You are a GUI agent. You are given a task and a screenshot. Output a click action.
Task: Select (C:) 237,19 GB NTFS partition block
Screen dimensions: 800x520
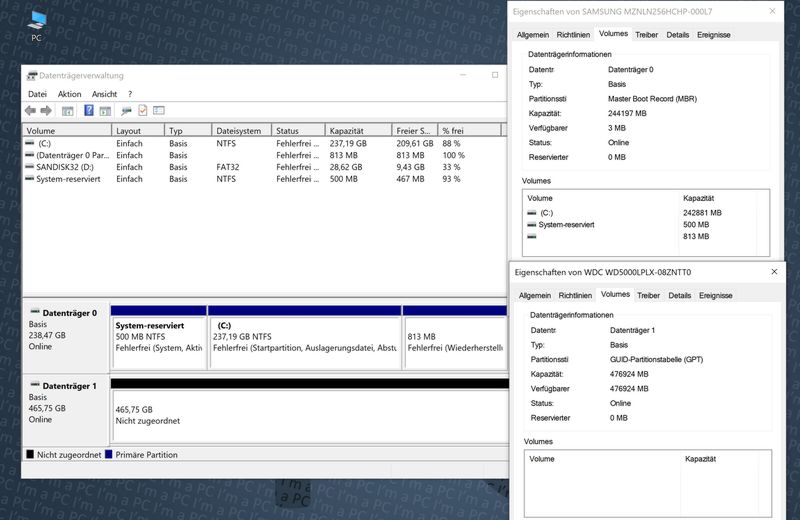click(x=305, y=337)
